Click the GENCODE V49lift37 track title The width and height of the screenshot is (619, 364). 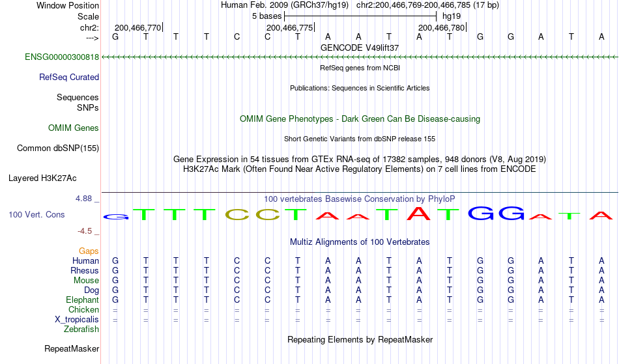tap(360, 48)
